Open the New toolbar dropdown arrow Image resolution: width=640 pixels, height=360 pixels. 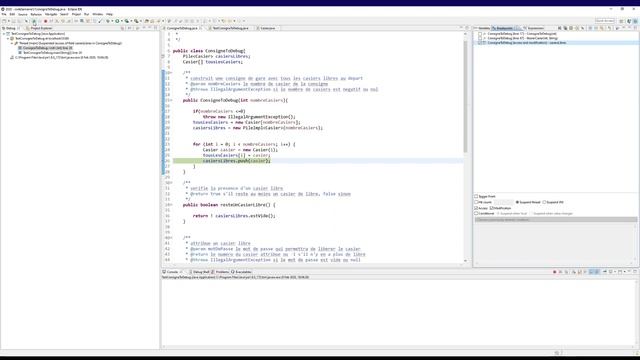tap(9, 21)
